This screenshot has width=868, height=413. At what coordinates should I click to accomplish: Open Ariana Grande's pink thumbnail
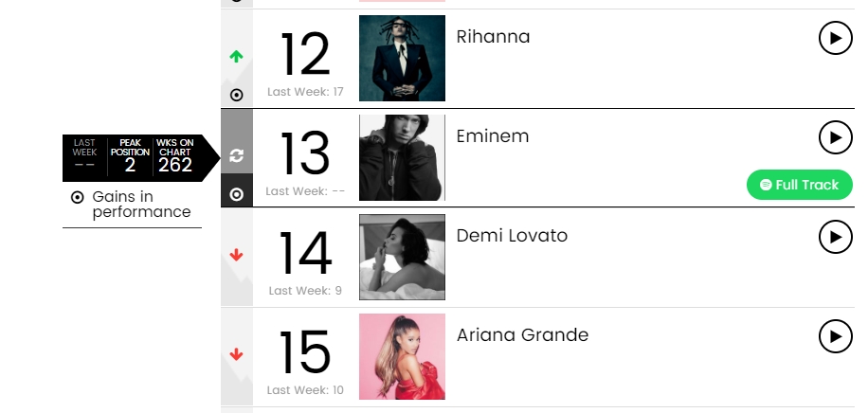[402, 356]
